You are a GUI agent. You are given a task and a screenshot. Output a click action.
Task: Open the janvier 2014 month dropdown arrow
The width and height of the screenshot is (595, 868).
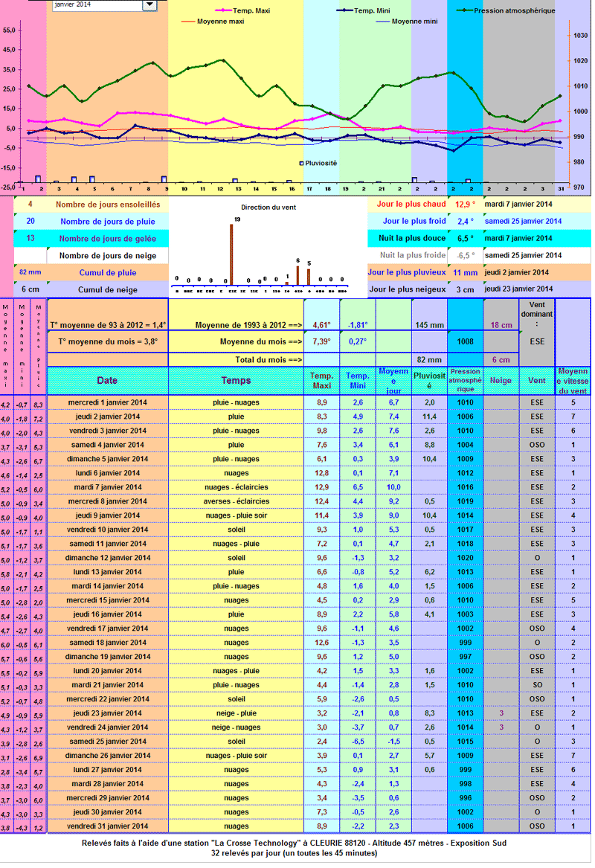click(149, 5)
